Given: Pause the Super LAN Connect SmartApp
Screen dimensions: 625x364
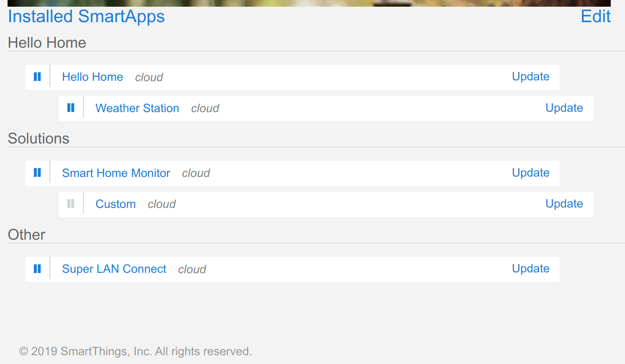Looking at the screenshot, I should 37,269.
